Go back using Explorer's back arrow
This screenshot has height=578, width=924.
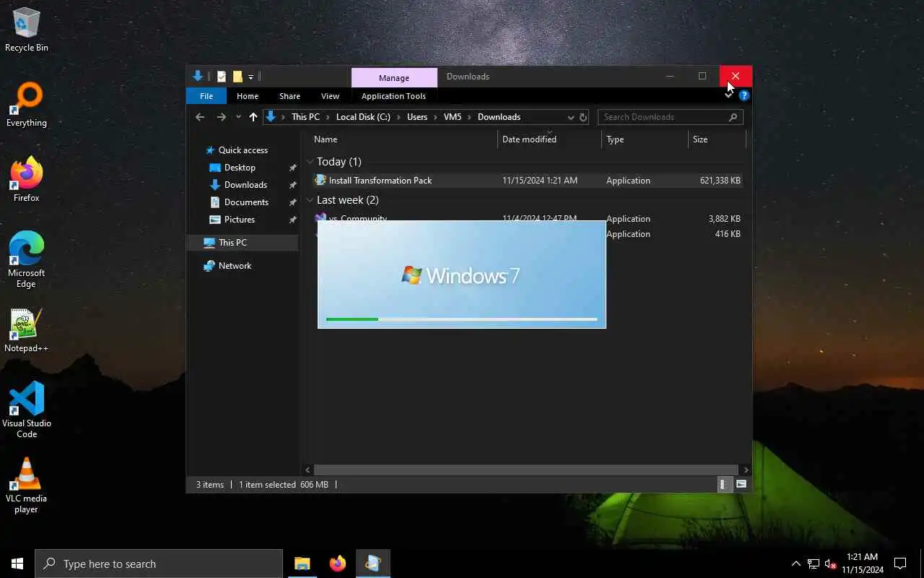[200, 117]
